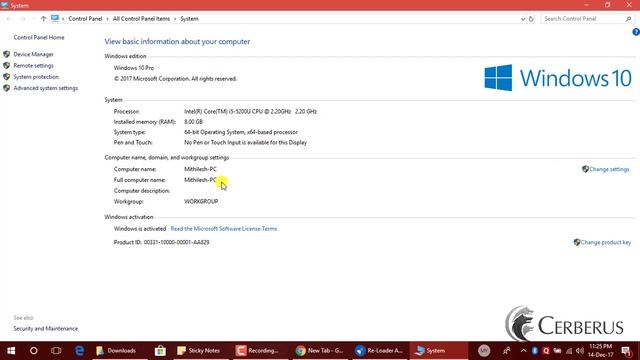Click the Back navigation arrow
The height and width of the screenshot is (360, 640).
tap(9, 19)
